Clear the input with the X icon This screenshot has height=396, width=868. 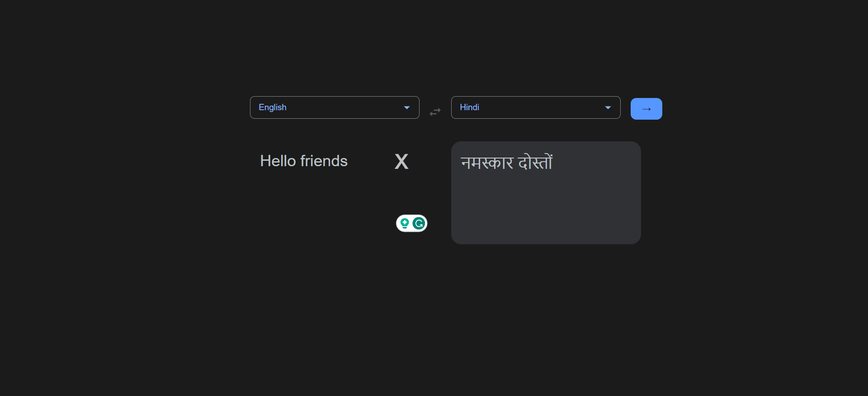(x=401, y=161)
